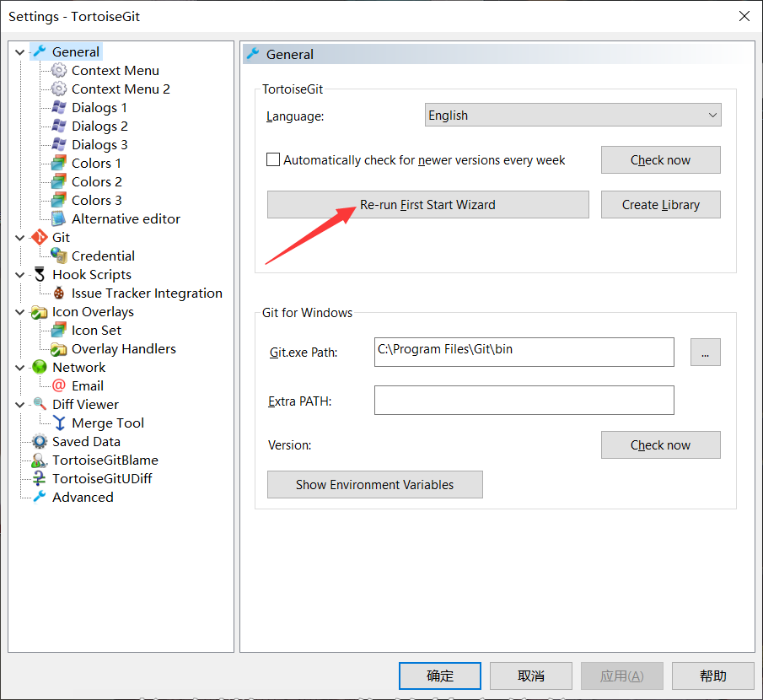
Task: Select Context Menu 2 settings page
Action: coord(121,89)
